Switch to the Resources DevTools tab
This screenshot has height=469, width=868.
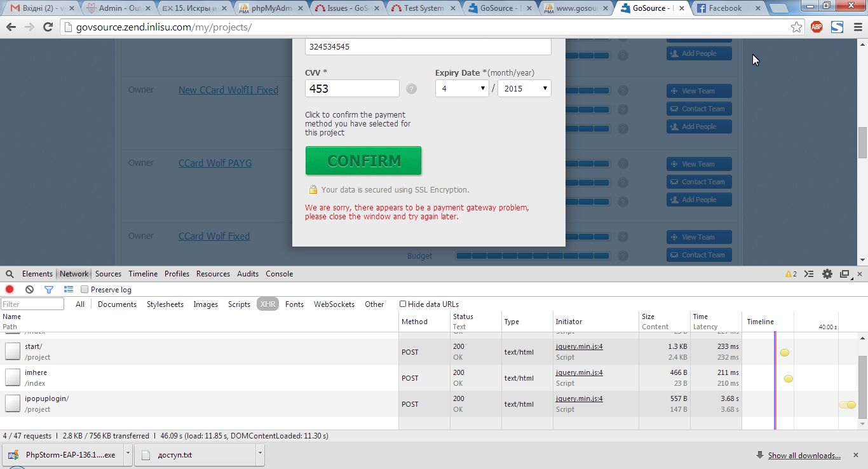[x=213, y=274]
